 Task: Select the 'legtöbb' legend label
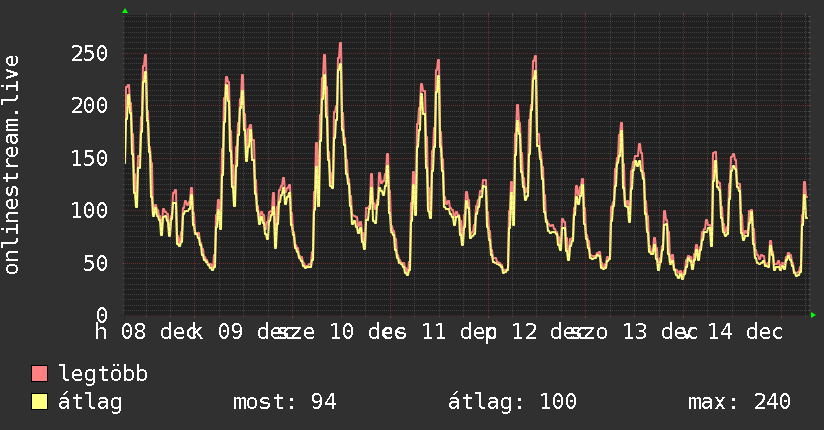coord(103,374)
